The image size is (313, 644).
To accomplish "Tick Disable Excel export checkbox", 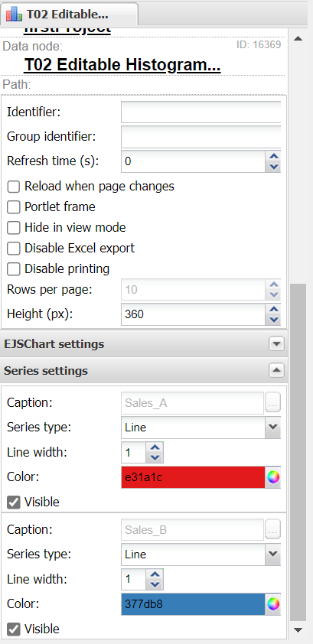I will [14, 249].
